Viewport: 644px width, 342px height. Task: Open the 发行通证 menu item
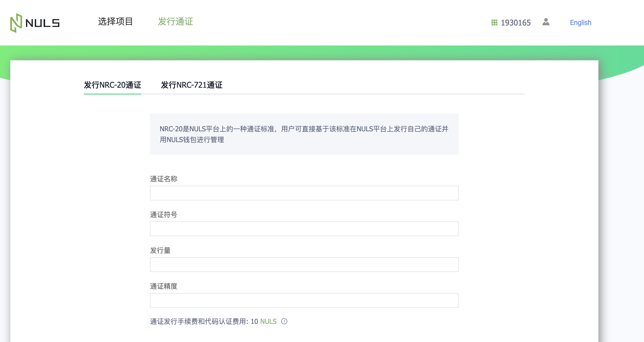175,22
